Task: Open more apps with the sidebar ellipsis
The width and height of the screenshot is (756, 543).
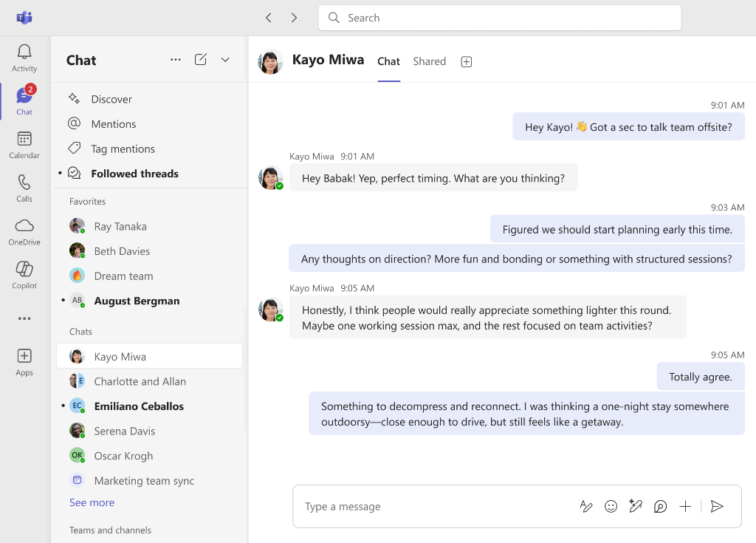Action: 24,318
